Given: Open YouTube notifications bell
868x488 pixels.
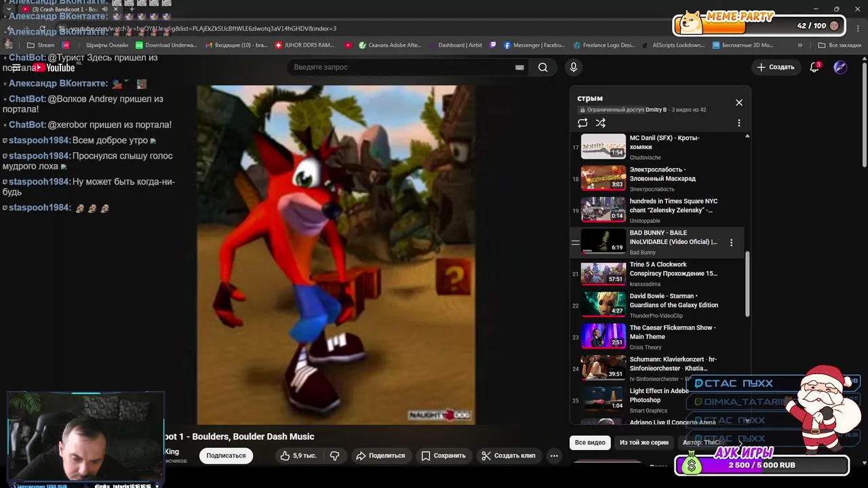Looking at the screenshot, I should [x=815, y=67].
